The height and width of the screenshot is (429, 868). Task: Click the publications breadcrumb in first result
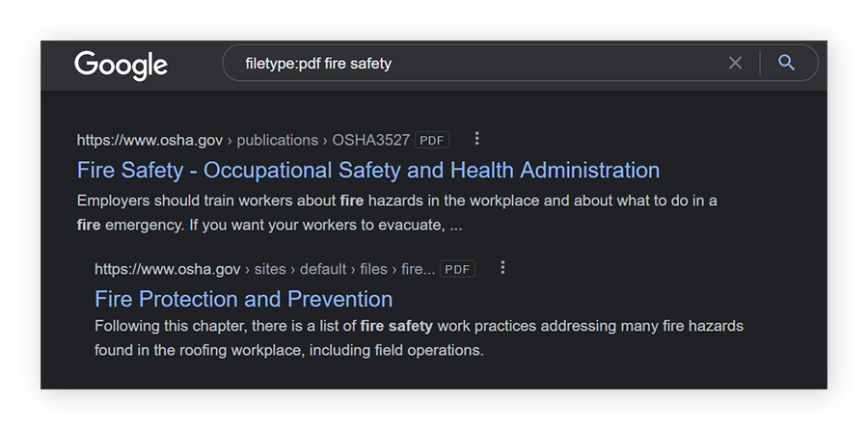(x=277, y=140)
